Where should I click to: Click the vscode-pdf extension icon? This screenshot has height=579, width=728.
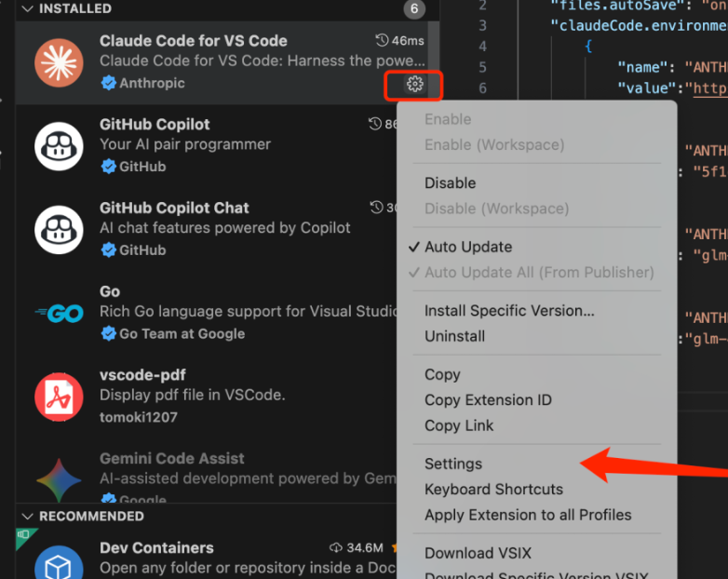pyautogui.click(x=60, y=397)
